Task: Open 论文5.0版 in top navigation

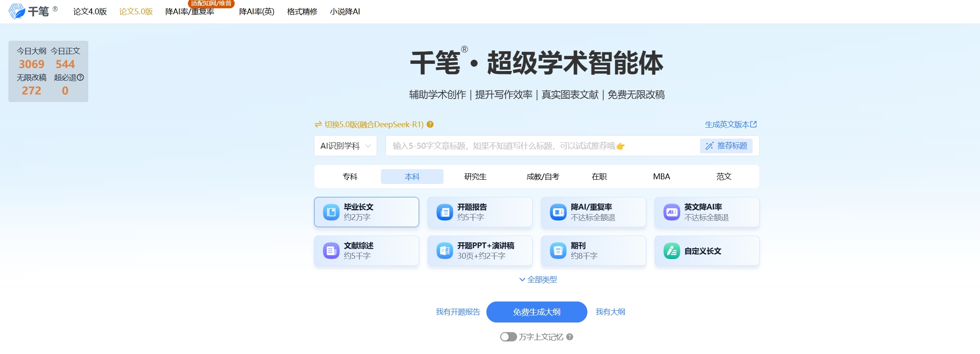Action: point(136,11)
